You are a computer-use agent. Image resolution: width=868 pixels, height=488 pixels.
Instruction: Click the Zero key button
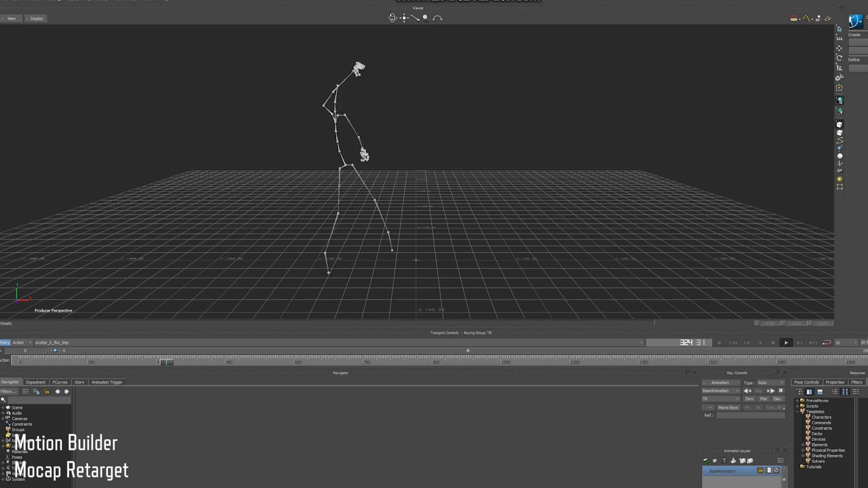pyautogui.click(x=749, y=399)
